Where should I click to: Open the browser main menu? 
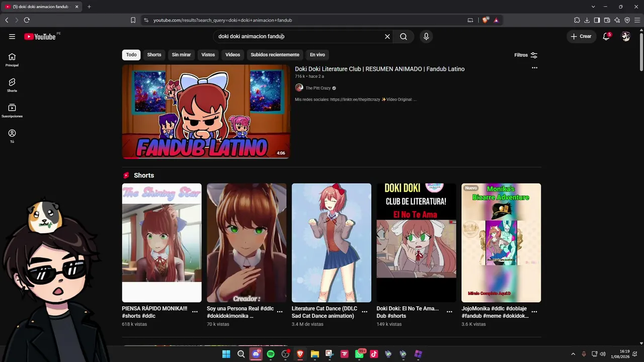(x=637, y=20)
